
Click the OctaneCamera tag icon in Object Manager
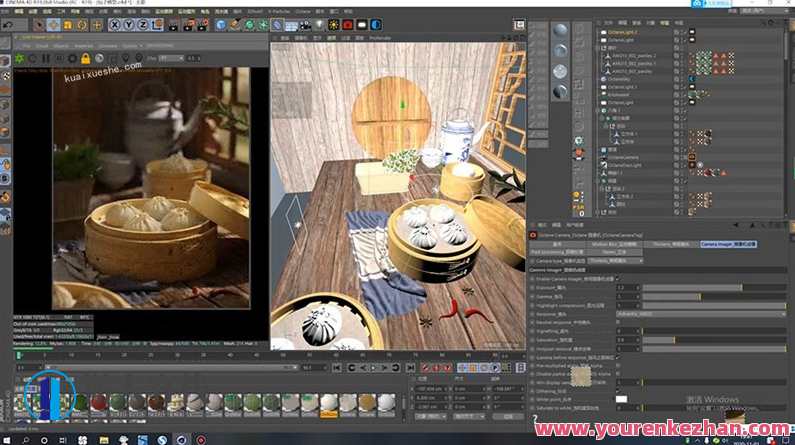tap(692, 158)
